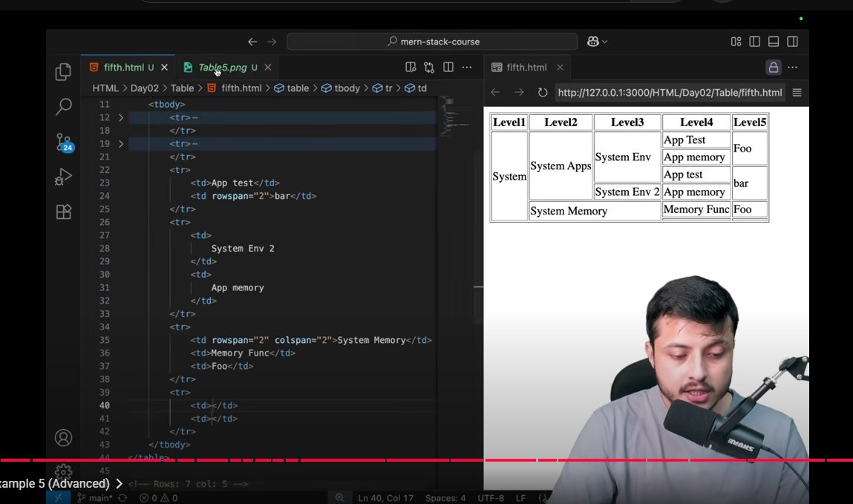This screenshot has height=504, width=853.
Task: Click preview browser forward arrow
Action: click(519, 92)
